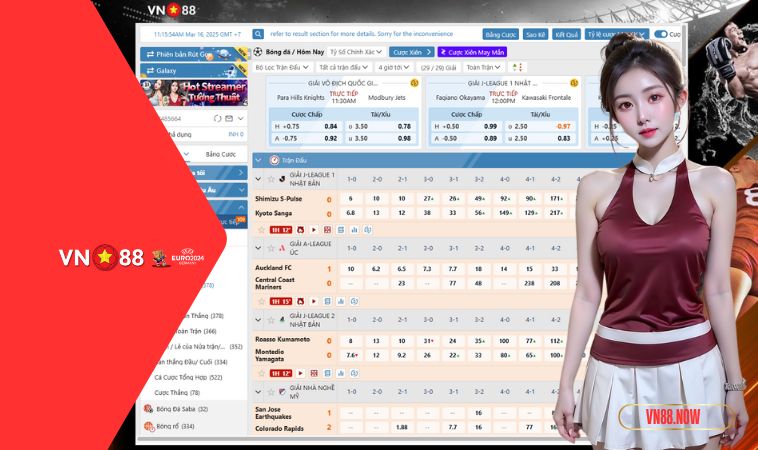Click the Bảng Cược header button

pyautogui.click(x=500, y=34)
